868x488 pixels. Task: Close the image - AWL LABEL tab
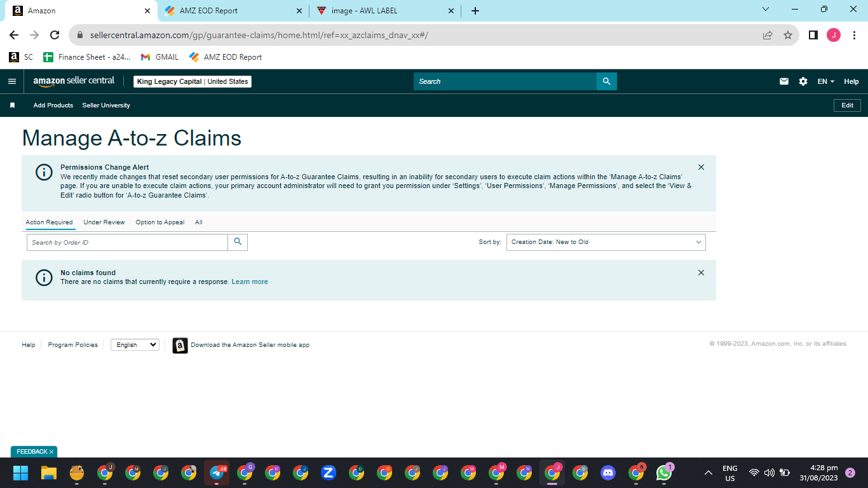tap(451, 11)
